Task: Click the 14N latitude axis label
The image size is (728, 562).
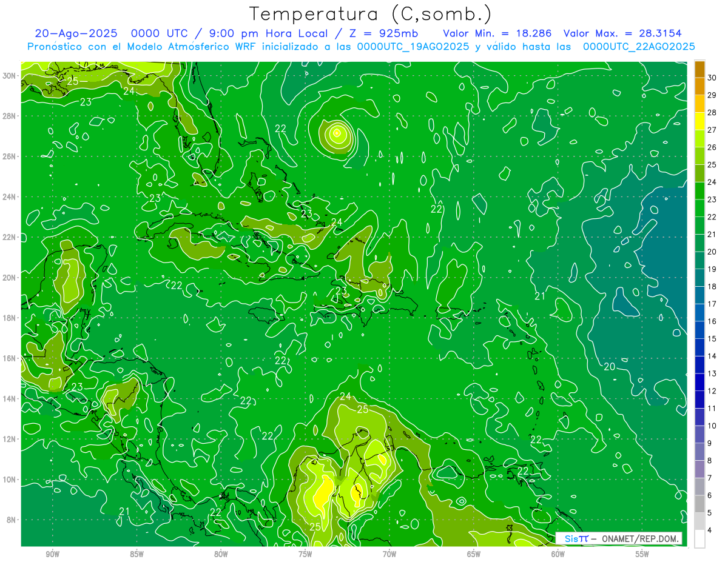Action: point(10,398)
